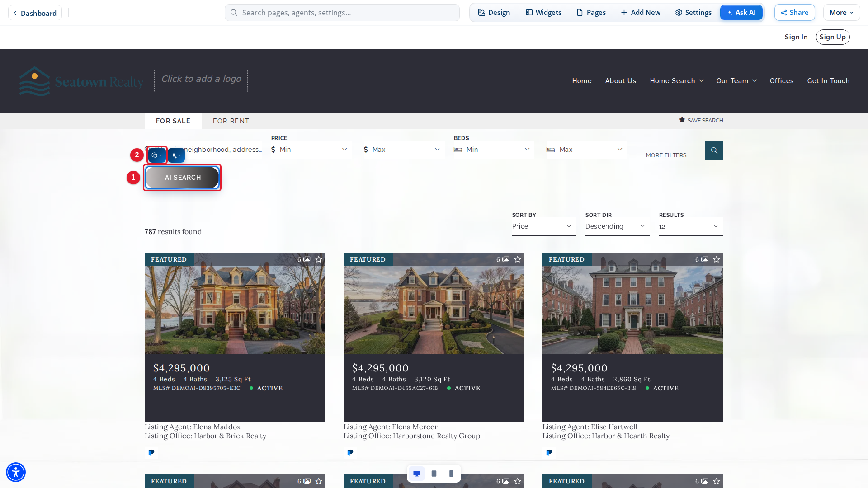
Task: Go back to Dashboard
Action: pyautogui.click(x=35, y=13)
